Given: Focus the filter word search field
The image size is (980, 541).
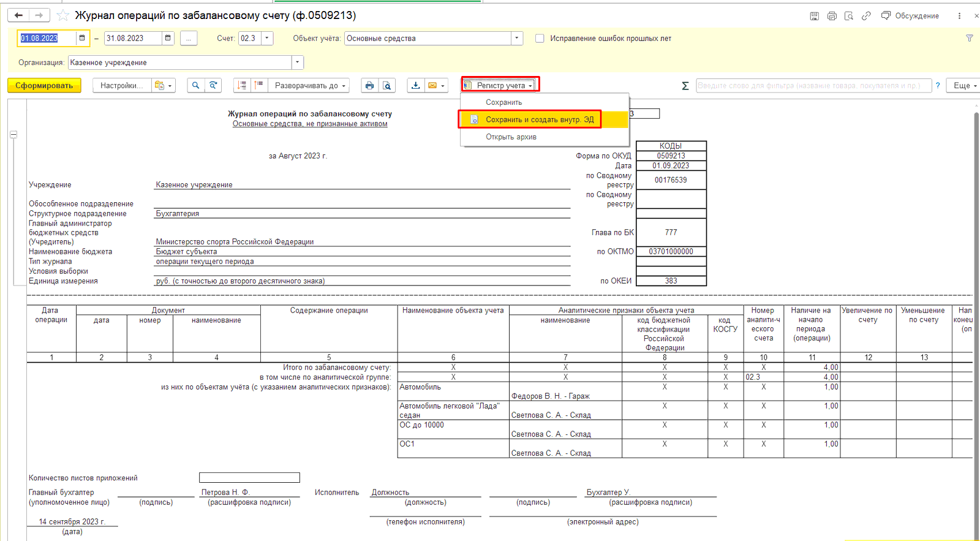Looking at the screenshot, I should (x=813, y=85).
